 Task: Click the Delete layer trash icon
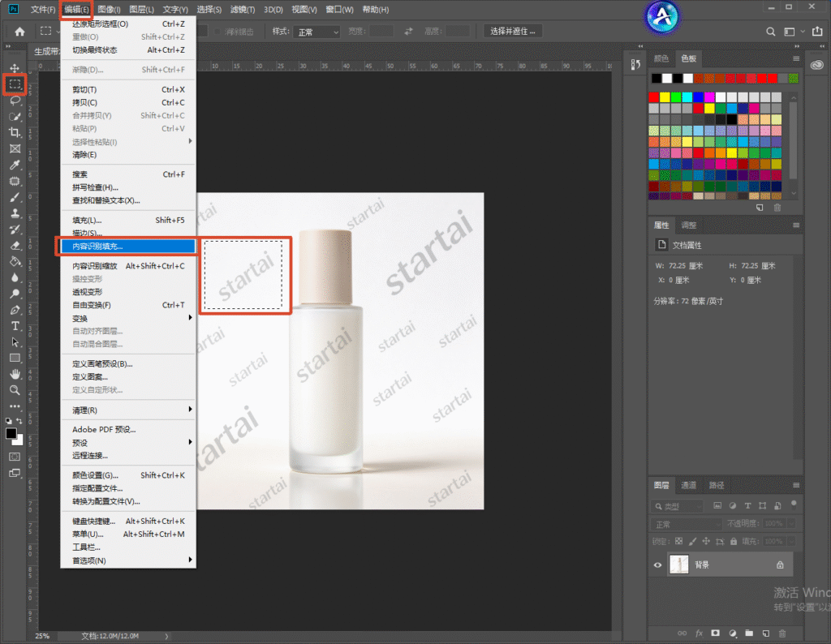(782, 633)
